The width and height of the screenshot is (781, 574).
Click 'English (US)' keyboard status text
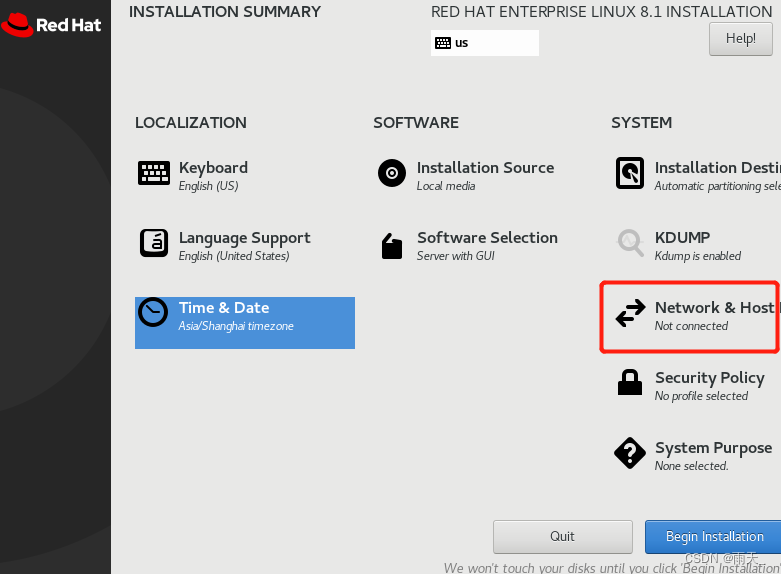click(x=208, y=186)
